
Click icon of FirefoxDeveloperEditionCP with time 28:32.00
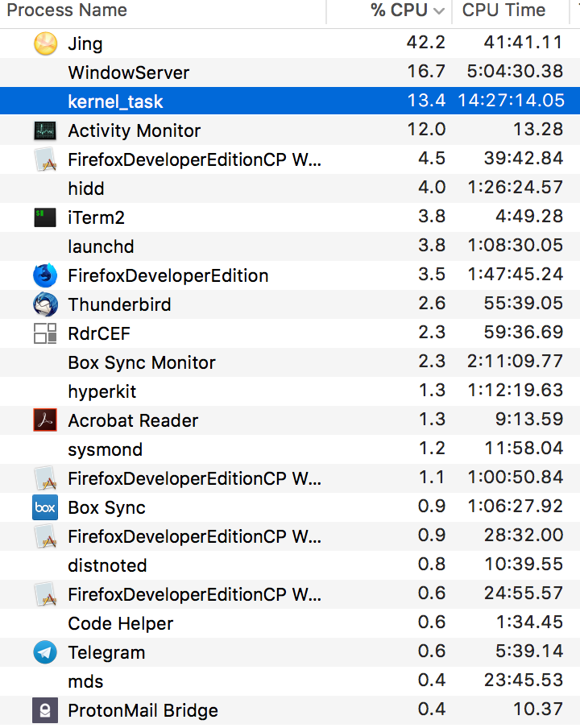46,536
